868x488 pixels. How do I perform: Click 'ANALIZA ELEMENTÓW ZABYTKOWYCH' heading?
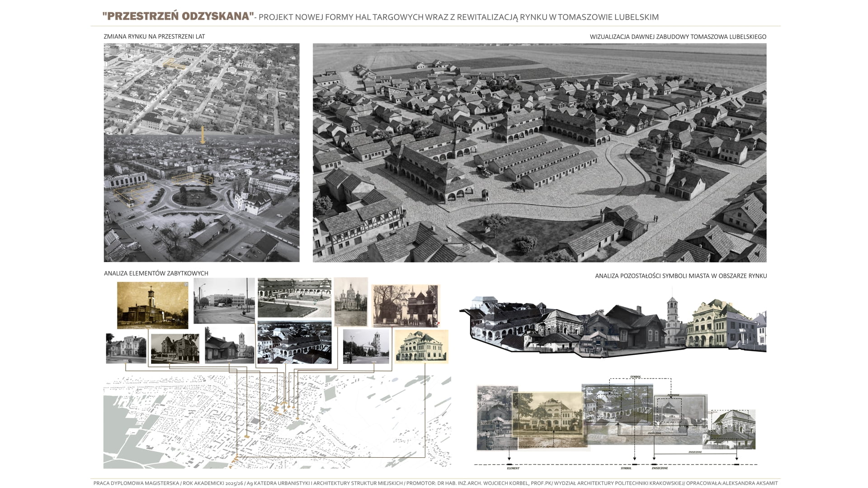(156, 273)
